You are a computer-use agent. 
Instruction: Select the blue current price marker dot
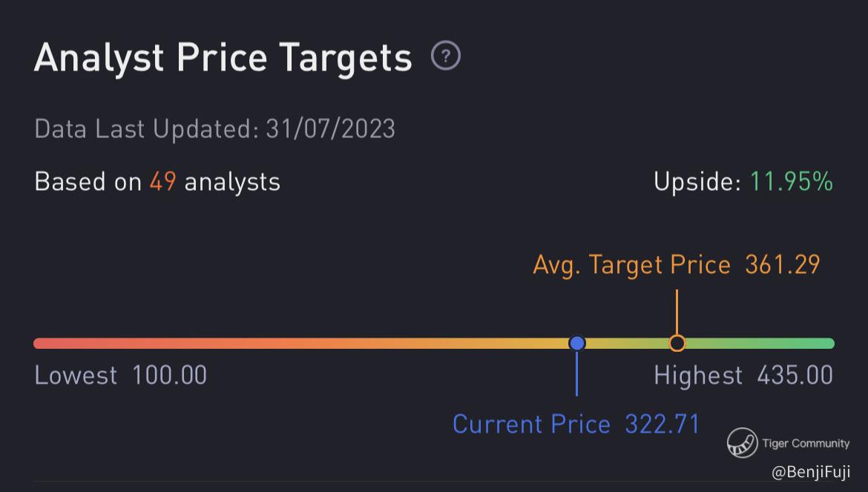(x=577, y=343)
